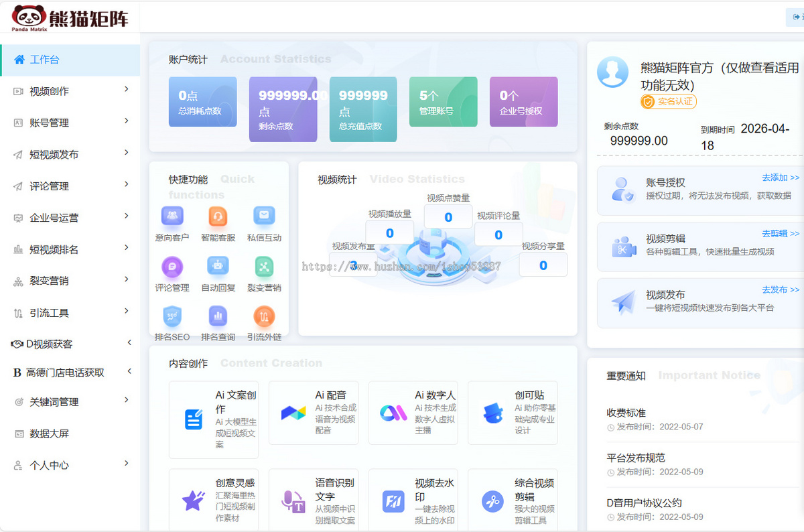Open the 智能客服 headset icon
Screen dimensions: 804x532
[218, 216]
